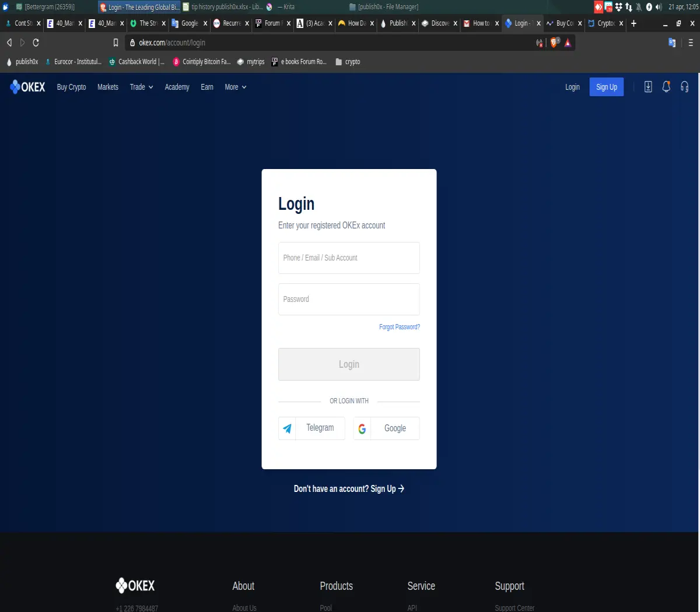
Task: Open Cointiply Bitcoin Fa bookmark
Action: point(202,62)
